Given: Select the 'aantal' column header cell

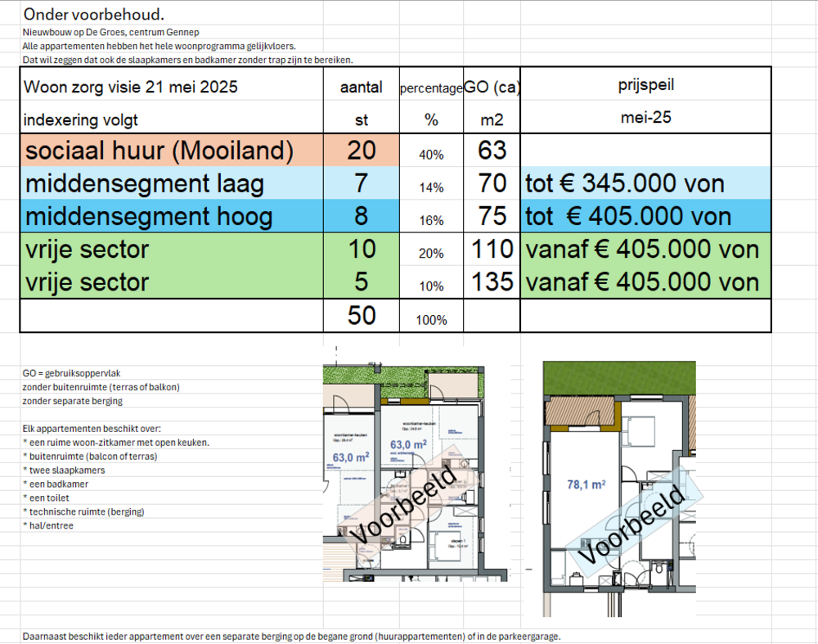Looking at the screenshot, I should 361,87.
